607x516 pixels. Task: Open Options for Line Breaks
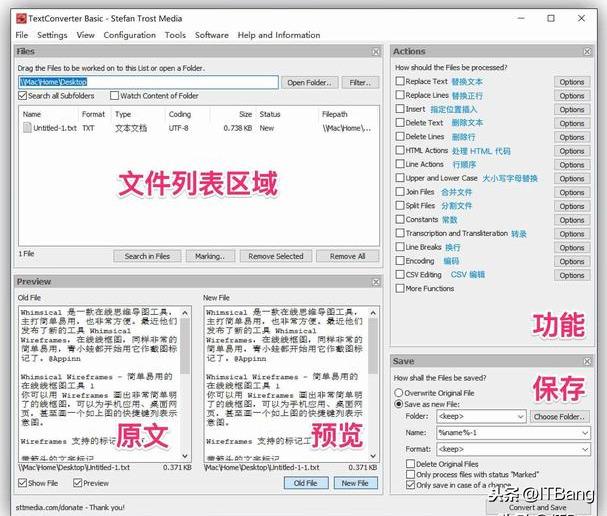click(x=572, y=248)
